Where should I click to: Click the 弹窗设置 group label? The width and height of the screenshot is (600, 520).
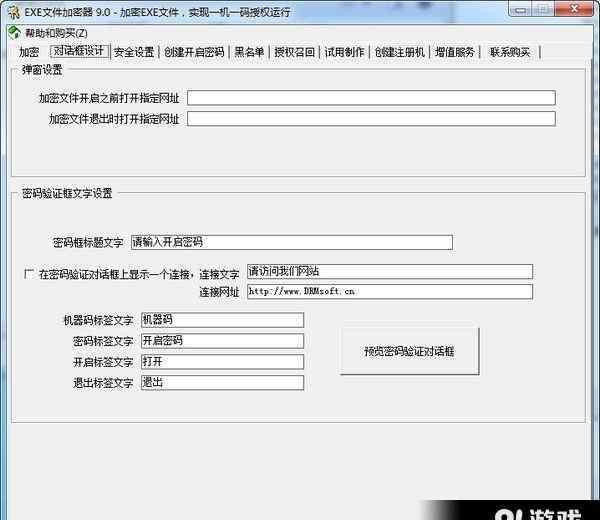[42, 70]
